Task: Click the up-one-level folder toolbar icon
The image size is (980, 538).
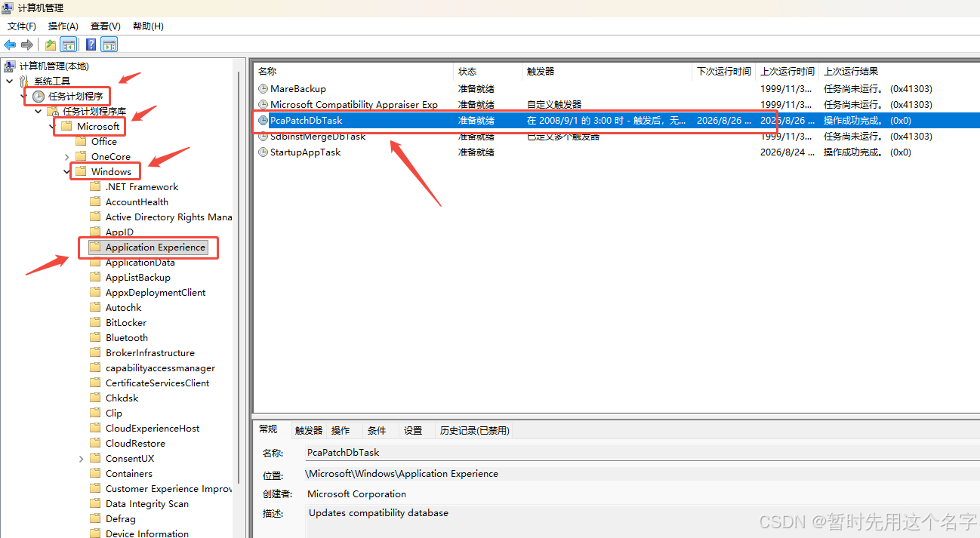Action: [50, 45]
